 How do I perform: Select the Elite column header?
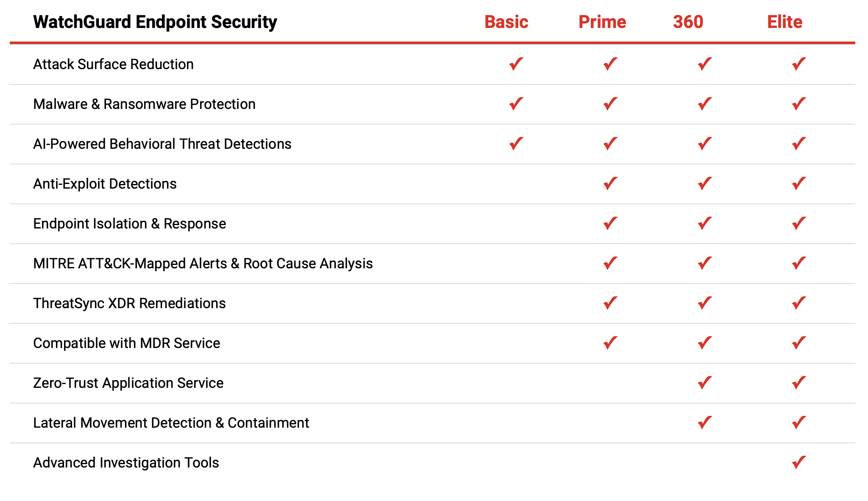point(785,22)
